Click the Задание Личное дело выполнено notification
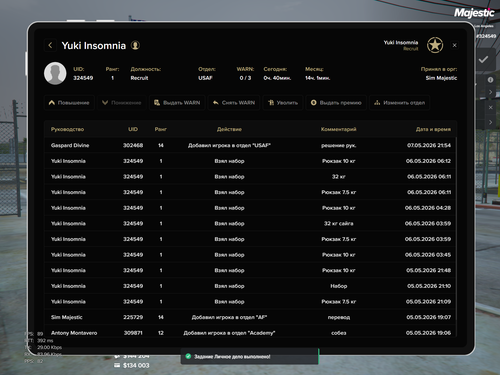 [250, 356]
